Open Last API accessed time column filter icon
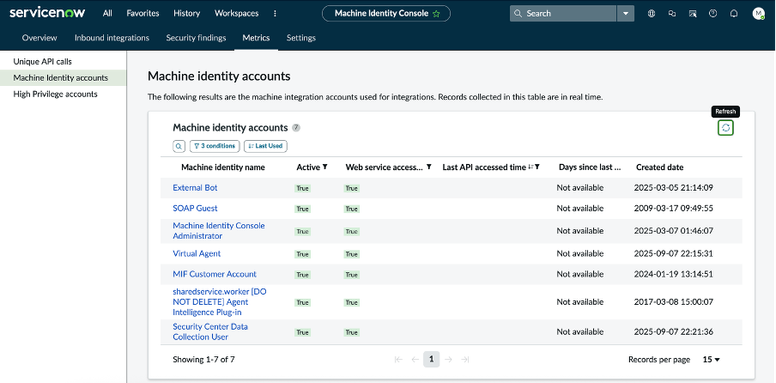This screenshot has height=383, width=776. pyautogui.click(x=536, y=167)
